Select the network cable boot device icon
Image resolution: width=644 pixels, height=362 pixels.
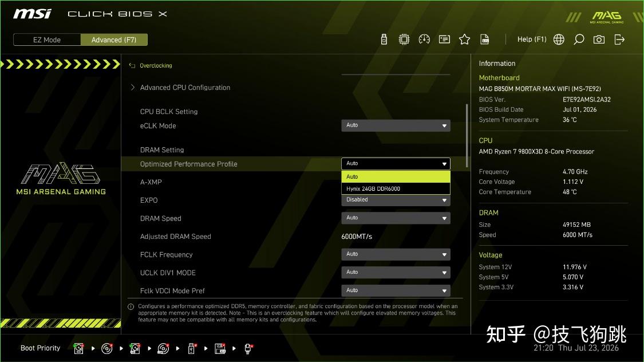pyautogui.click(x=248, y=348)
